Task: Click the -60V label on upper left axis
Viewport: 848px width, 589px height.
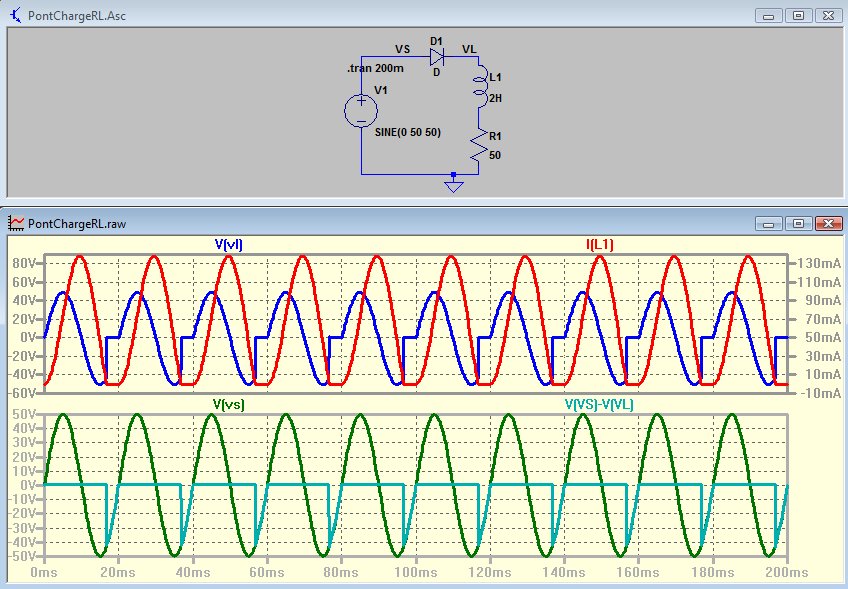Action: click(22, 393)
